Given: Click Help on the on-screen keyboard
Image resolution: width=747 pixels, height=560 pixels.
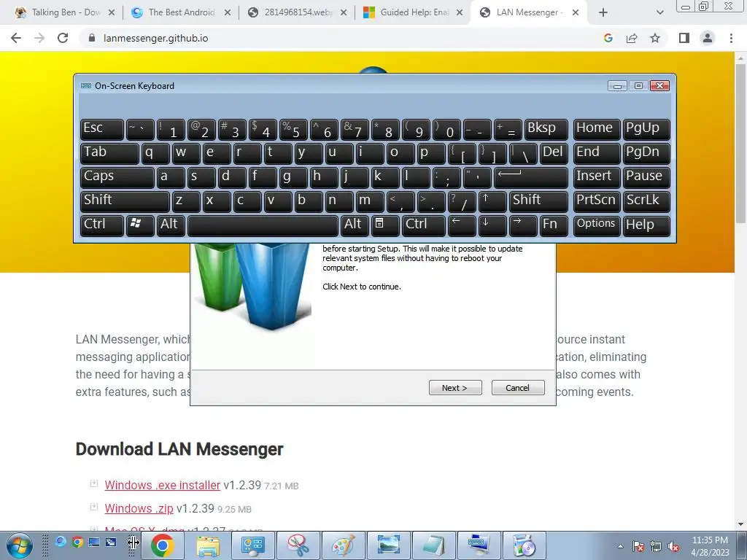Looking at the screenshot, I should 646,225.
